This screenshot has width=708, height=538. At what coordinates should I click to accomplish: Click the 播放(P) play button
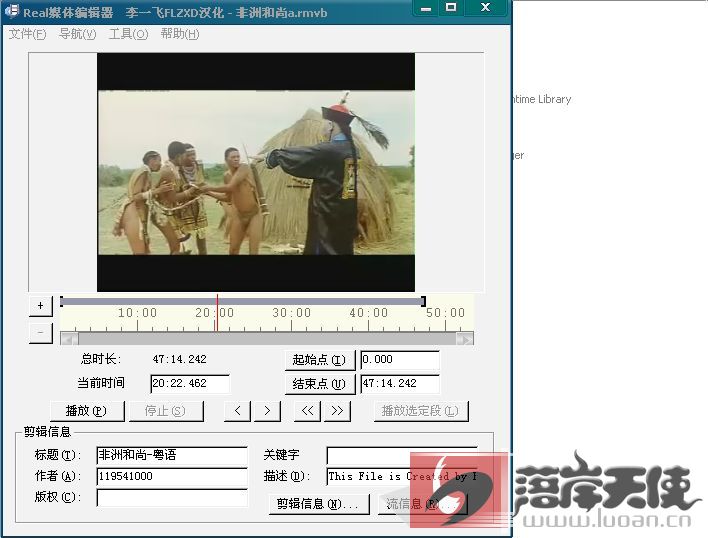[x=87, y=411]
